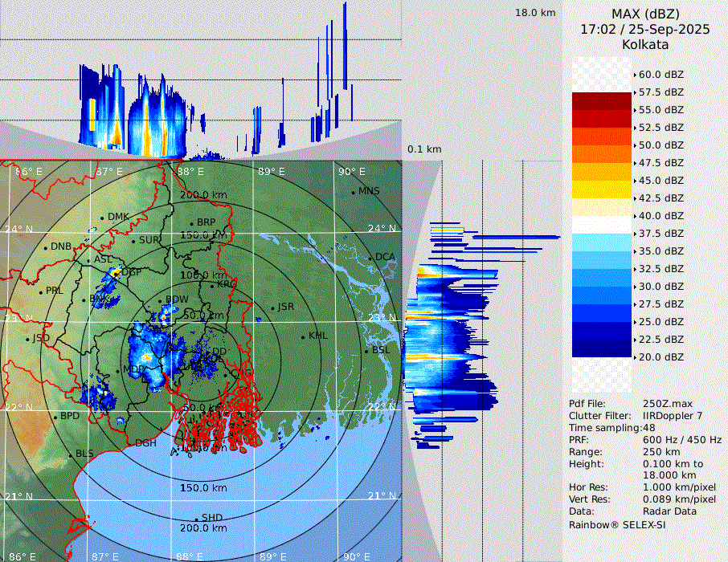Screen dimensions: 728x562
Task: Click the Rainbow SELEX-SI text
Action: (617, 524)
